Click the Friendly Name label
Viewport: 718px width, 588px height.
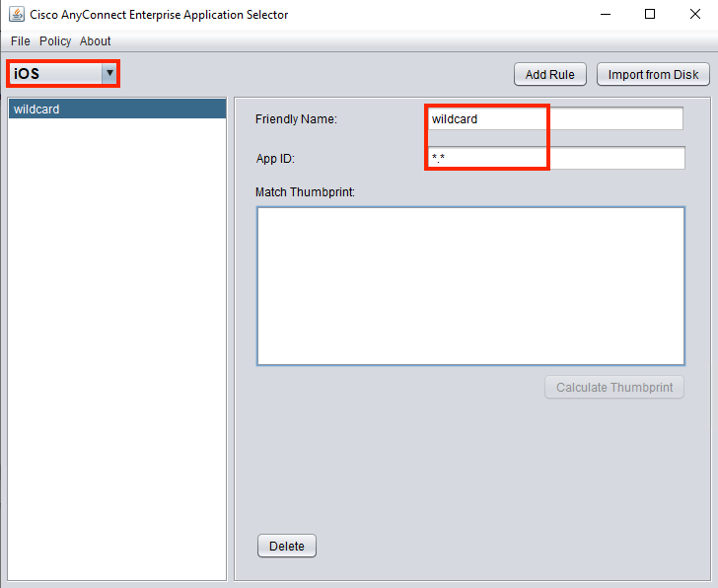click(x=296, y=119)
